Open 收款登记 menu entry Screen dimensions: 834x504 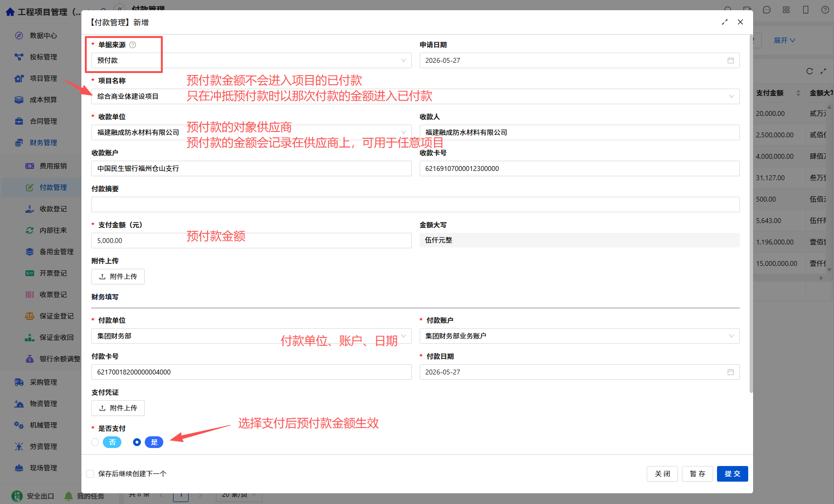click(x=53, y=209)
